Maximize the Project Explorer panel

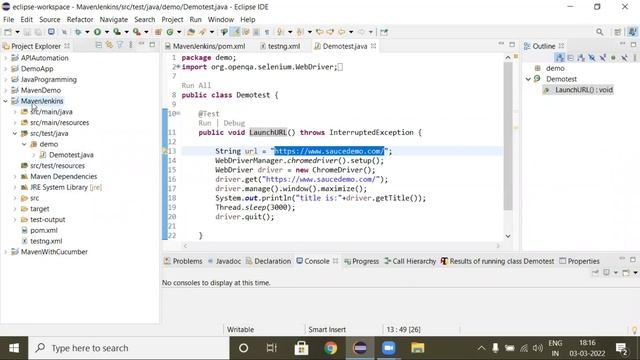[x=152, y=44]
